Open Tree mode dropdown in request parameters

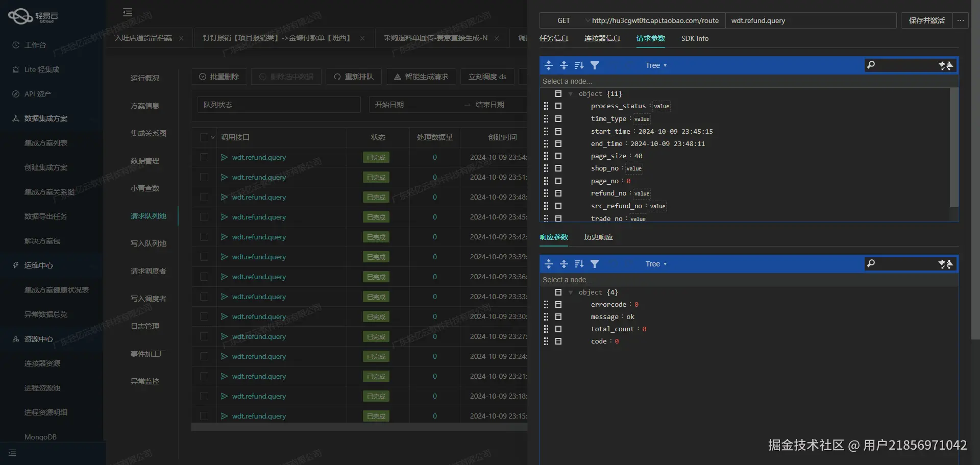[x=656, y=65]
